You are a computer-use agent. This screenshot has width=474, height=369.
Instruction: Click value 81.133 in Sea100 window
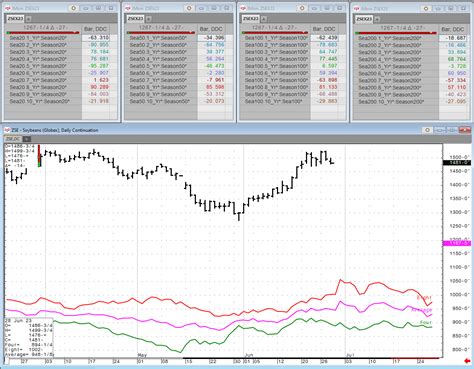coord(328,87)
